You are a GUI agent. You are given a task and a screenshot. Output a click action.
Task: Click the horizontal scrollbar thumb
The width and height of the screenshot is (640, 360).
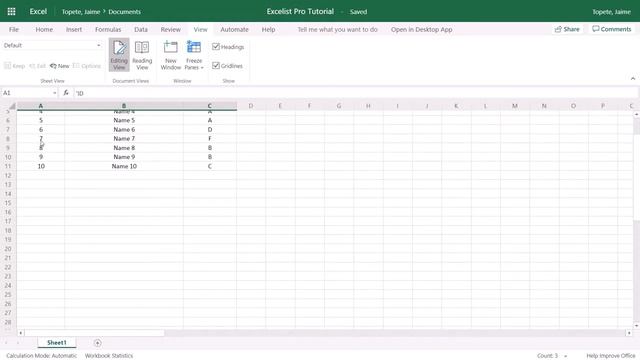coord(95,333)
